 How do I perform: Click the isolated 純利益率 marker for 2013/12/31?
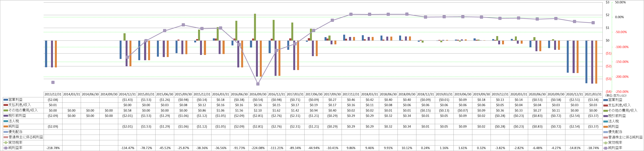click(x=53, y=83)
